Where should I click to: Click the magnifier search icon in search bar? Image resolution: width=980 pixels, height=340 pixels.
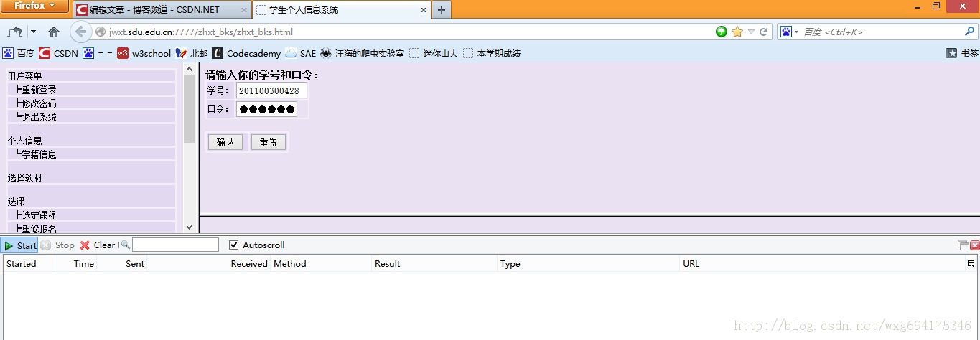[x=969, y=32]
